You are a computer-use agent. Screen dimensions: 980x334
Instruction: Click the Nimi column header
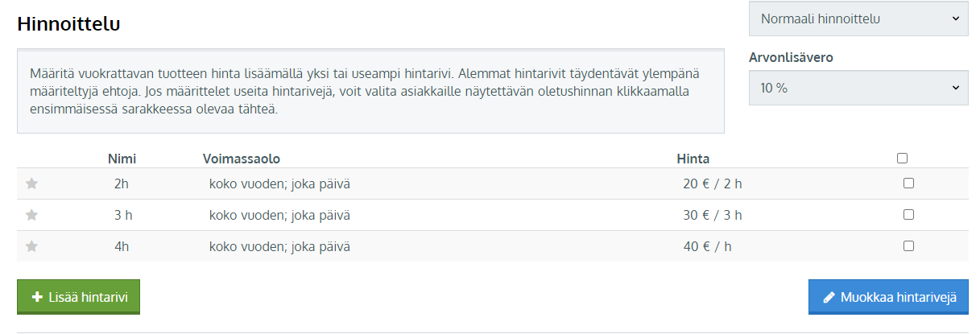(122, 159)
